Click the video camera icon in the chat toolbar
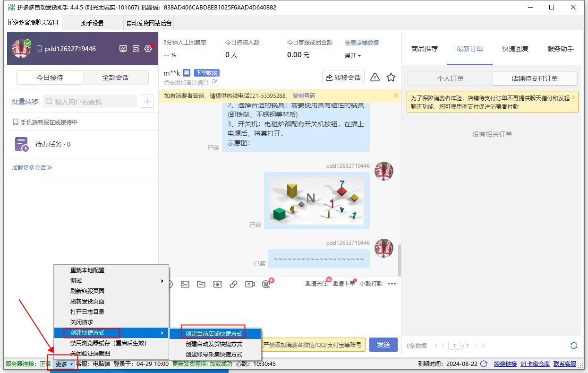This screenshot has height=373, width=588. click(x=250, y=284)
